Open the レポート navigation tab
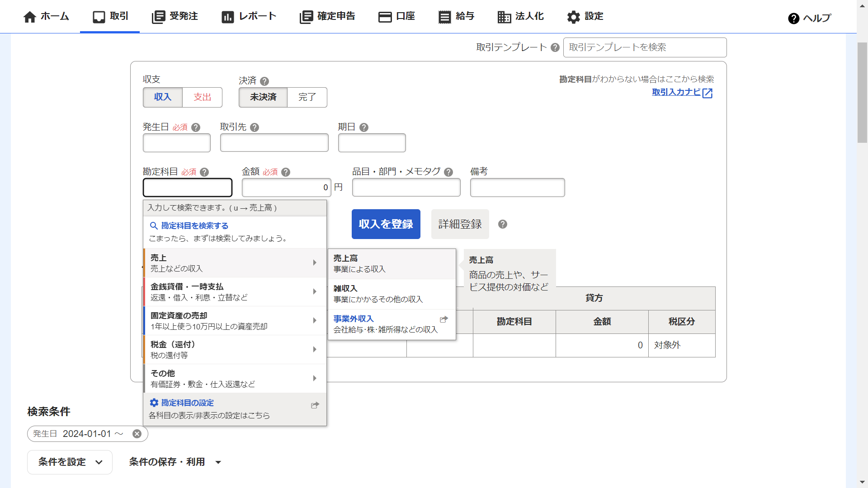 (x=249, y=17)
